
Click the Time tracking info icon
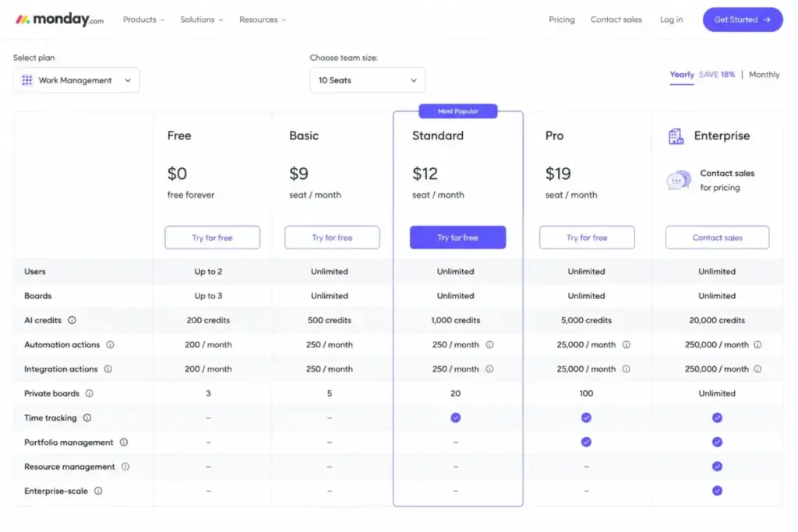87,417
